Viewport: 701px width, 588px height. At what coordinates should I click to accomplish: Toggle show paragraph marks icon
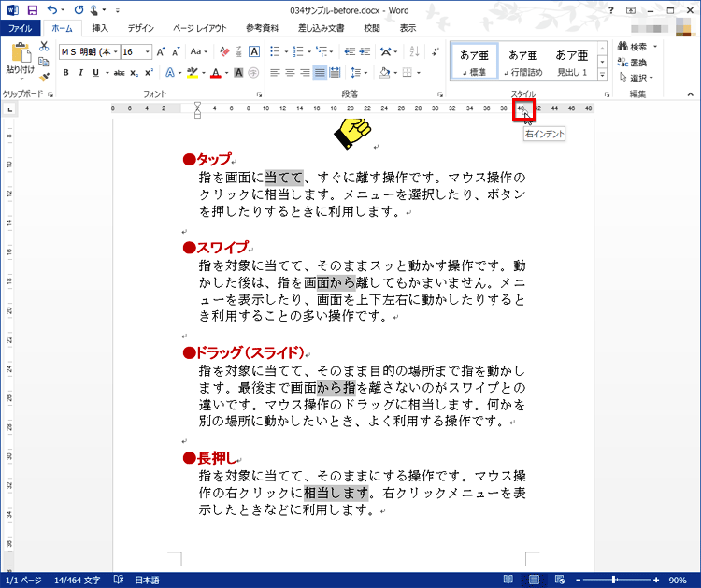pyautogui.click(x=435, y=51)
